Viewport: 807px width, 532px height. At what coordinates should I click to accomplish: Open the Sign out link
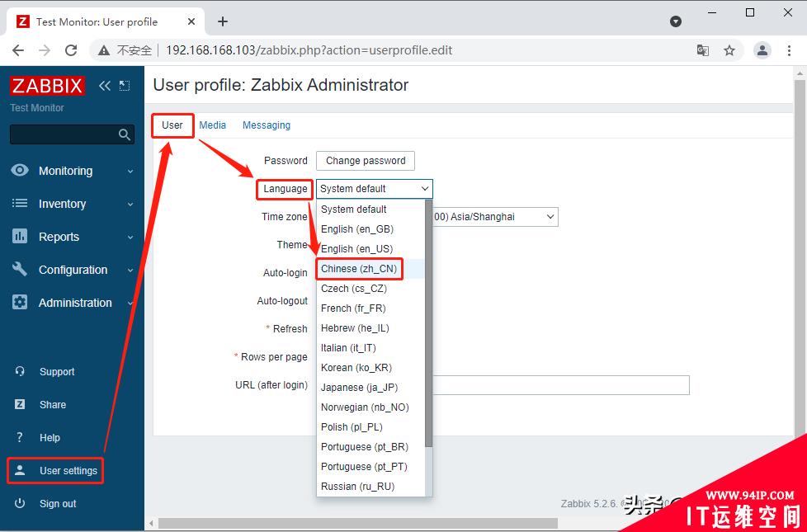point(58,504)
